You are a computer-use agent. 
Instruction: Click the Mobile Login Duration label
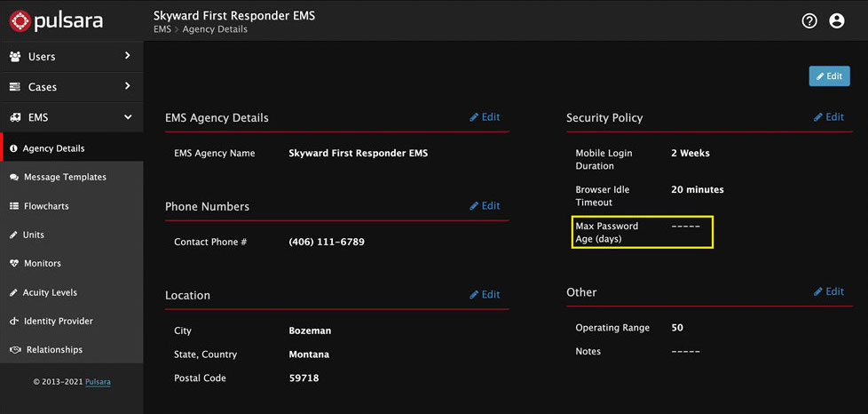[604, 160]
